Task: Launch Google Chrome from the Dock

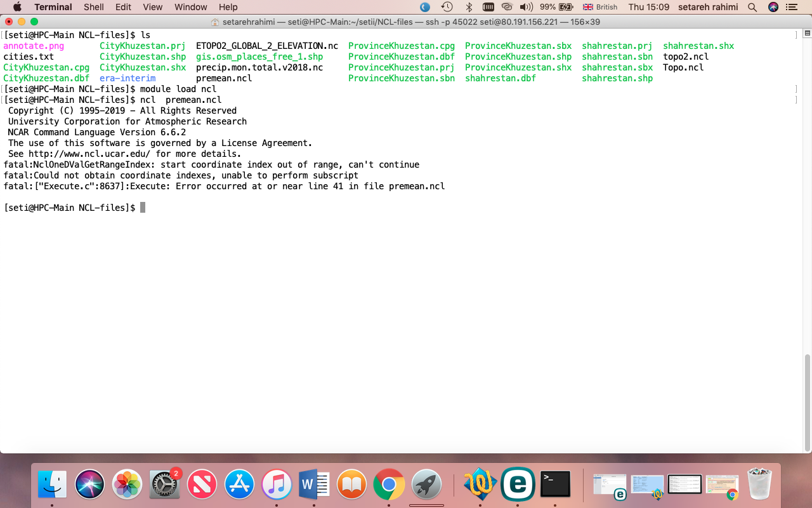Action: point(389,485)
